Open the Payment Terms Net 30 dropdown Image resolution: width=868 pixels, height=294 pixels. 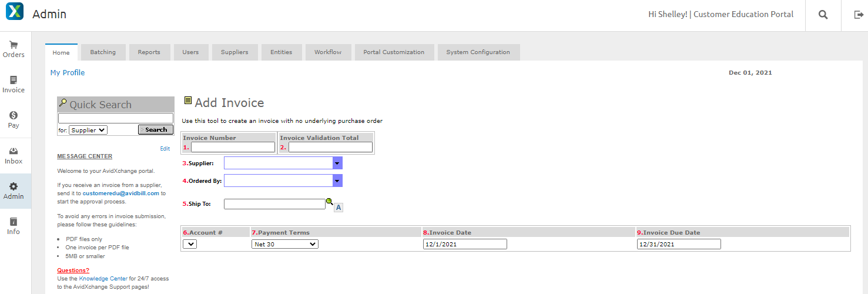(x=285, y=244)
